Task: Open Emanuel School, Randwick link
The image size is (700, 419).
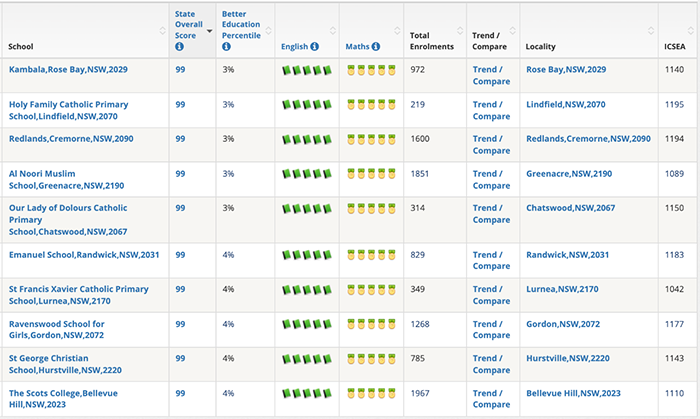Action: pos(84,255)
